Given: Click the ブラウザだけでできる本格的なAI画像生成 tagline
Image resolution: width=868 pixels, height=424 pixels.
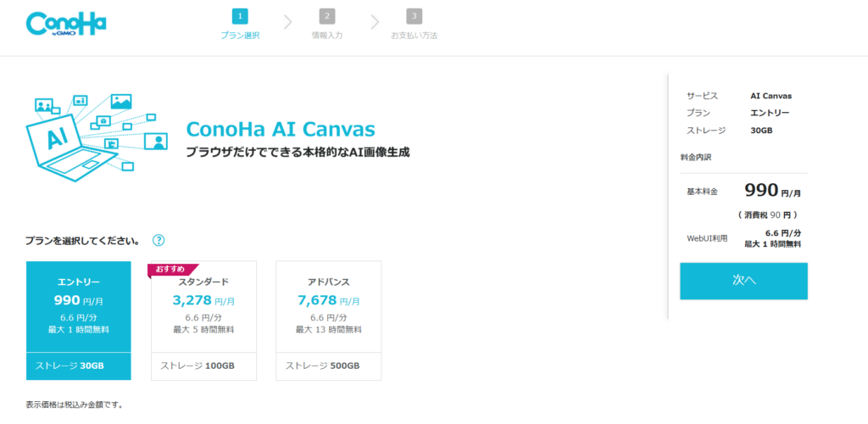Looking at the screenshot, I should [298, 153].
